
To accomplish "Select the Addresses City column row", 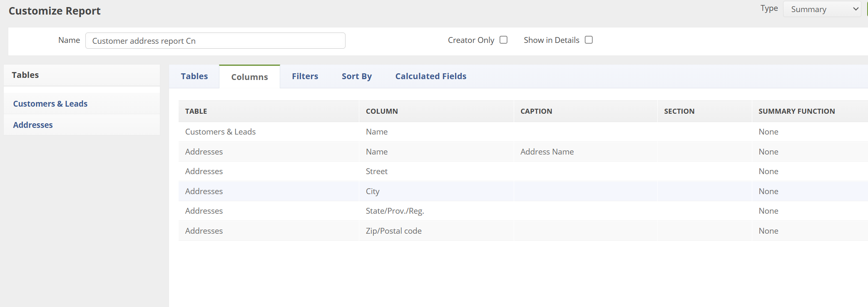I will [373, 191].
